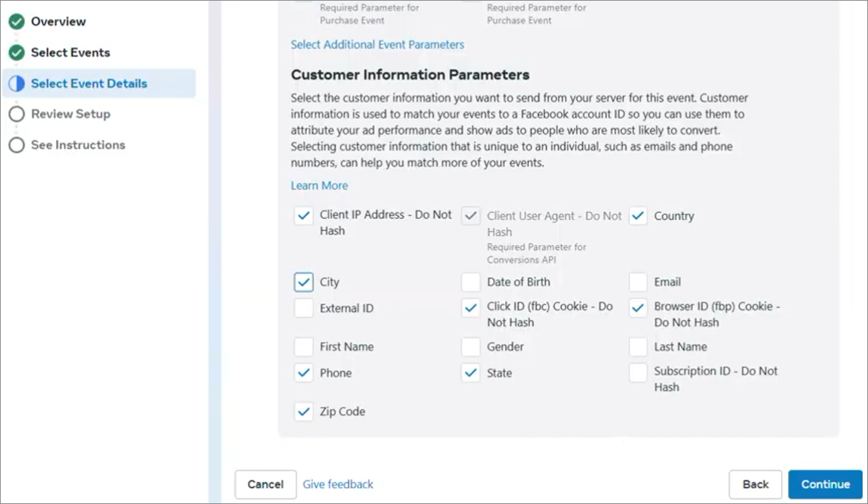Go to the Select Events step
The height and width of the screenshot is (504, 868).
click(x=70, y=52)
